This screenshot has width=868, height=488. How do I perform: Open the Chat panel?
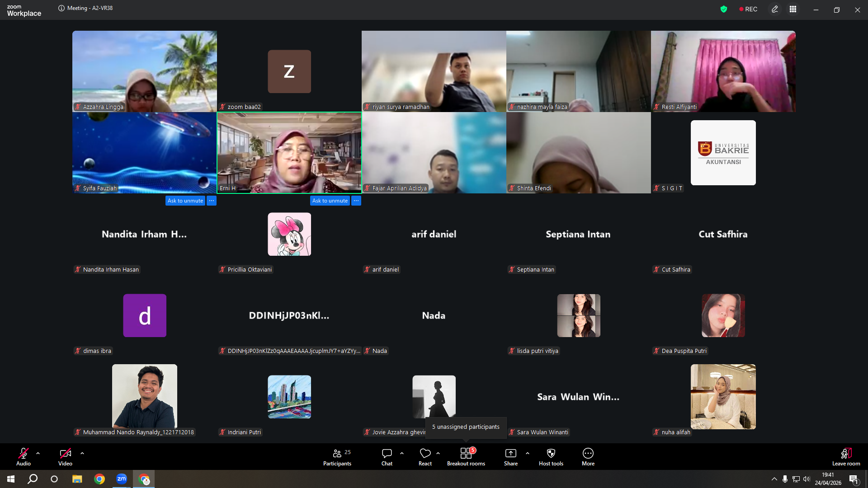coord(387,456)
